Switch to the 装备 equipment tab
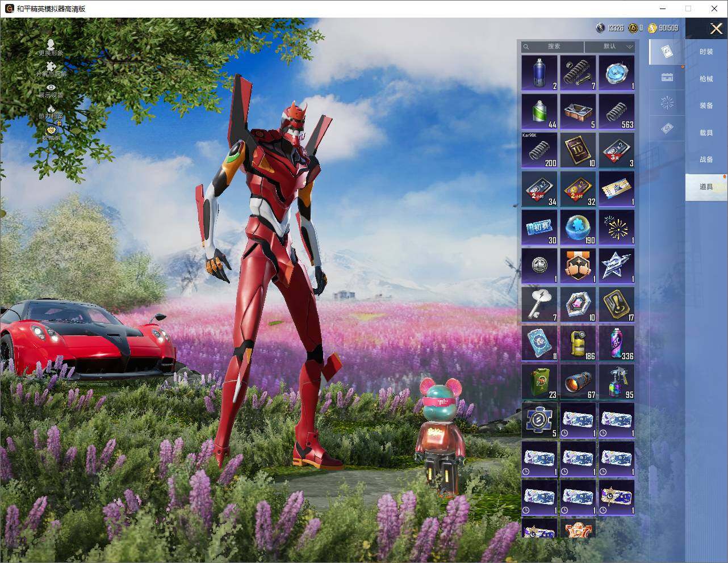This screenshot has height=563, width=728. (x=706, y=106)
